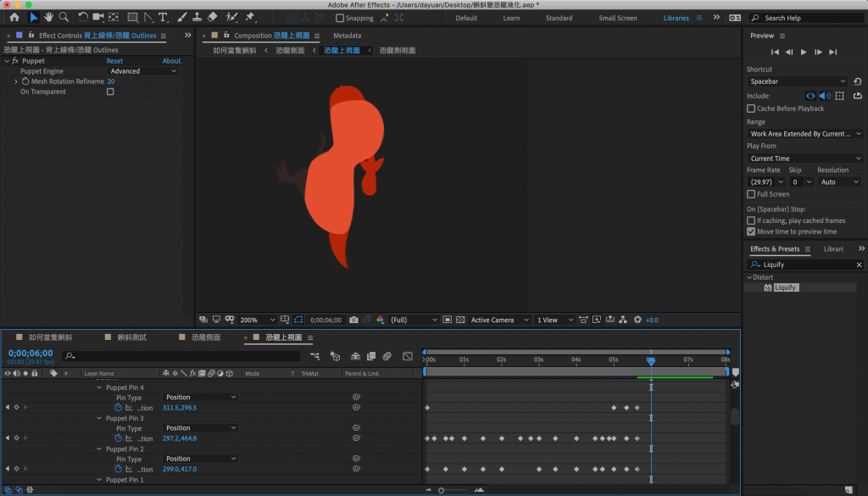868x496 pixels.
Task: Click the snapshot camera icon in viewer
Action: pos(353,320)
